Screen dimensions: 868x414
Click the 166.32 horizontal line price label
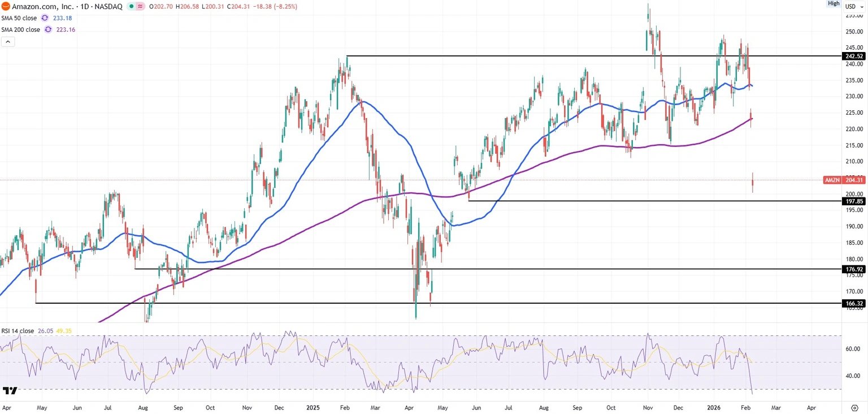(x=853, y=304)
